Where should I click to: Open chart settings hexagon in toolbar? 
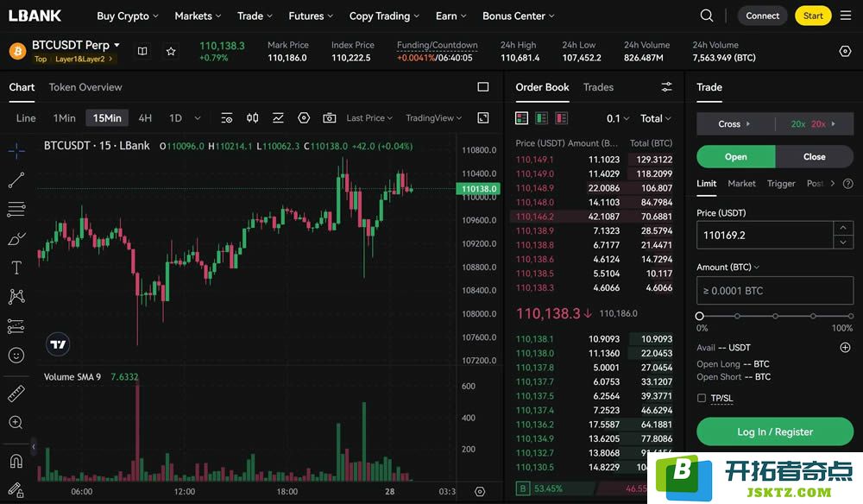tap(304, 117)
